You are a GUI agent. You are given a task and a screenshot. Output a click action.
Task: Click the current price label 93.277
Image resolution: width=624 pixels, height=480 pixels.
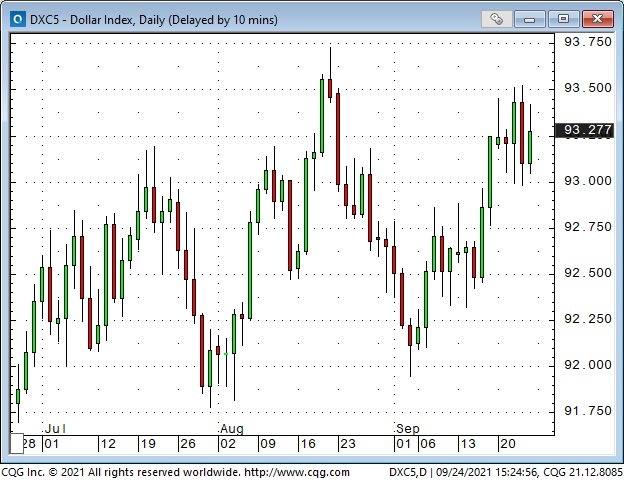[585, 130]
